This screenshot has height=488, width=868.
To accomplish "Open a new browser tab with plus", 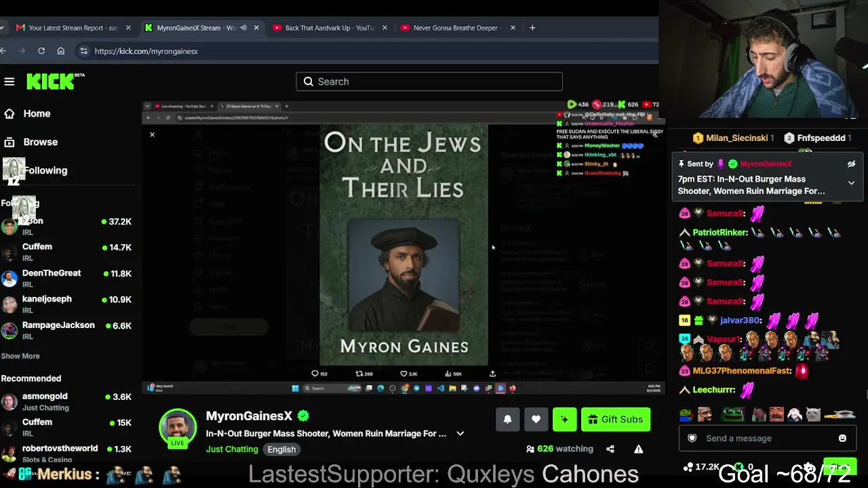I will click(x=532, y=28).
